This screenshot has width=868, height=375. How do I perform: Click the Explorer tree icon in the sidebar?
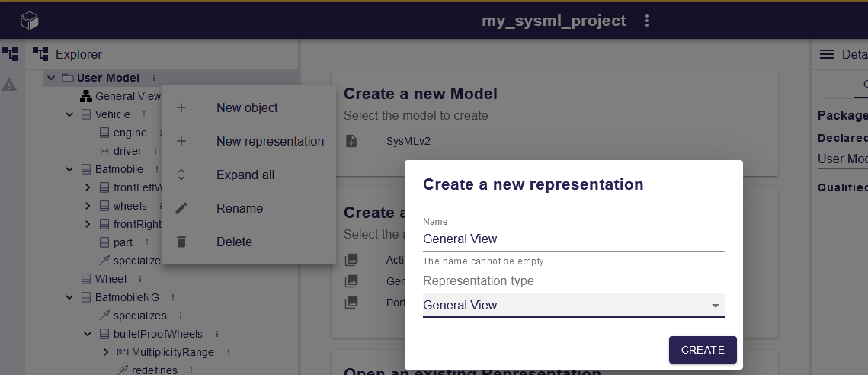10,54
